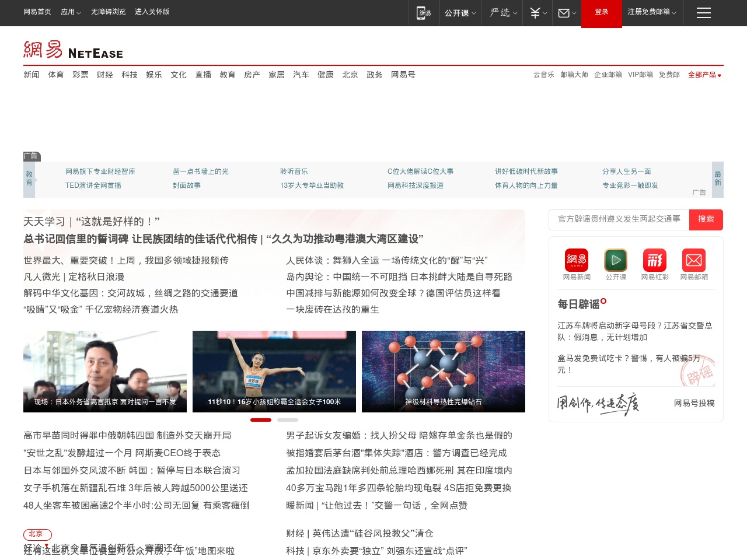The width and height of the screenshot is (747, 560).
Task: Open the 网易邮箱 envelope icon
Action: pyautogui.click(x=694, y=260)
